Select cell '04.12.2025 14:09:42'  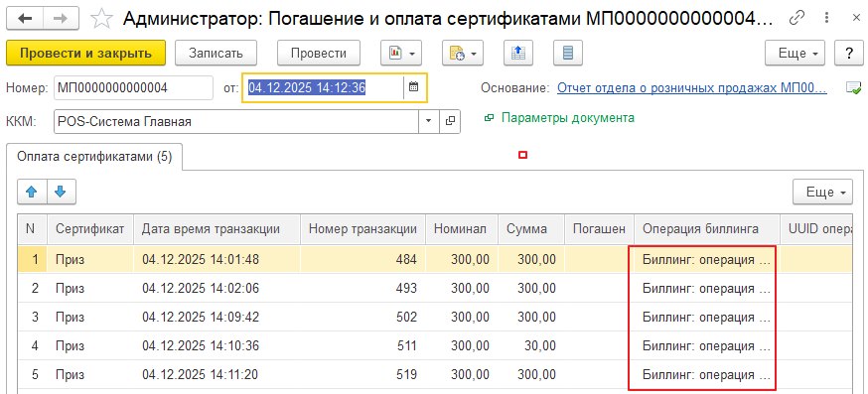(x=217, y=317)
